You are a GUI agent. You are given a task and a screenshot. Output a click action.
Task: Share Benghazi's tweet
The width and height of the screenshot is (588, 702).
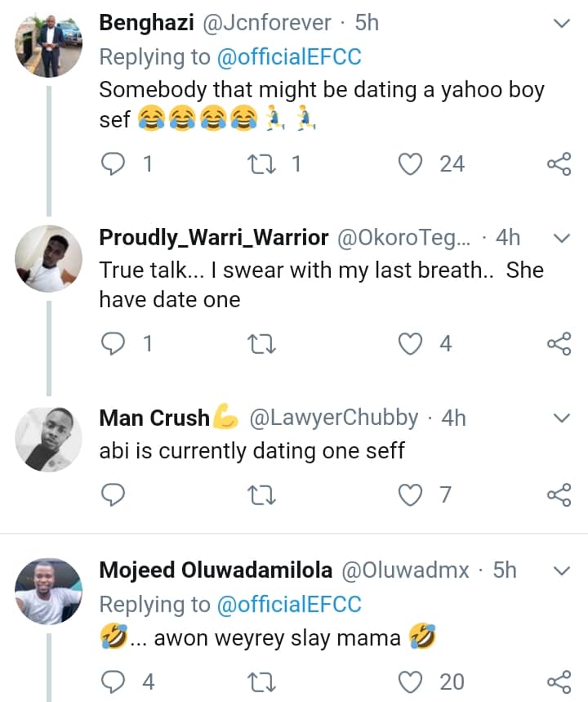(559, 165)
